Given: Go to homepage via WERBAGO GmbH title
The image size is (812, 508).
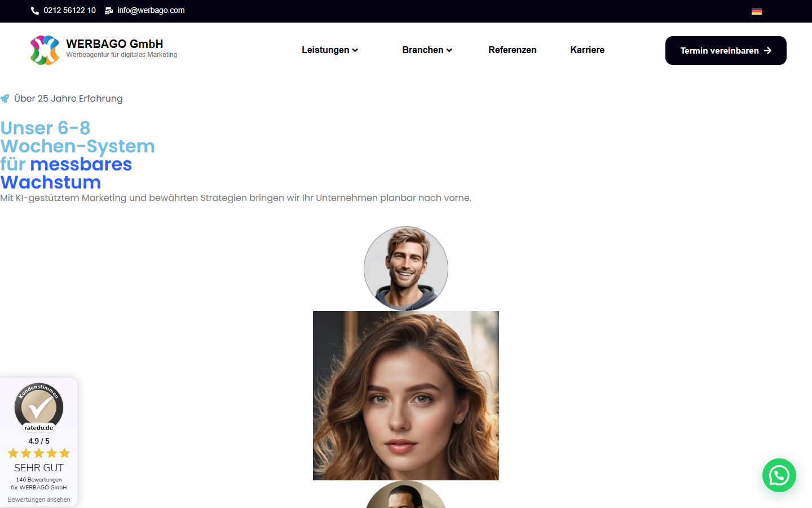Looking at the screenshot, I should (114, 44).
